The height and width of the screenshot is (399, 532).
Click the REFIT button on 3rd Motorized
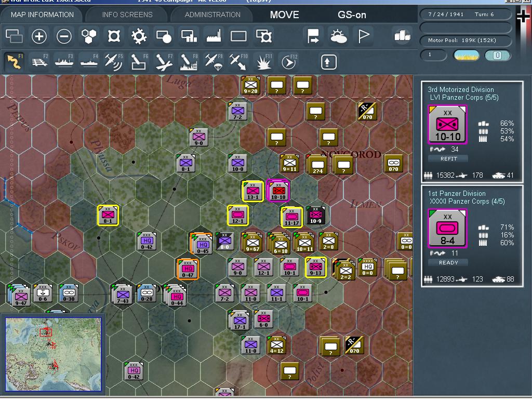[x=448, y=158]
